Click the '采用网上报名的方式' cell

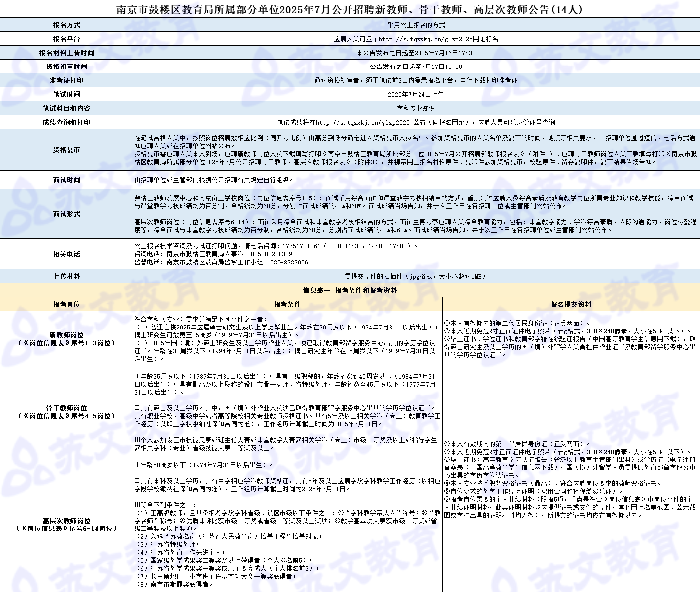416,25
